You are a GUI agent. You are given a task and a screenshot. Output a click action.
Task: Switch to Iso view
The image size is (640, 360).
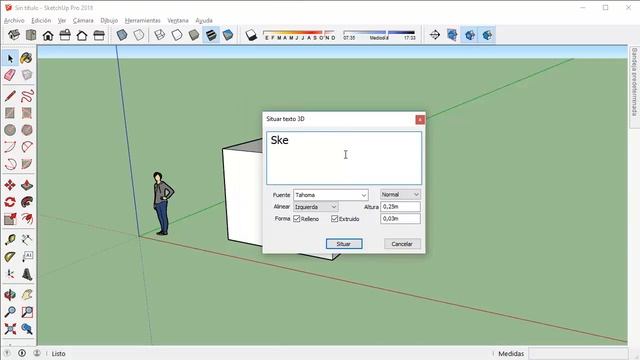14,35
